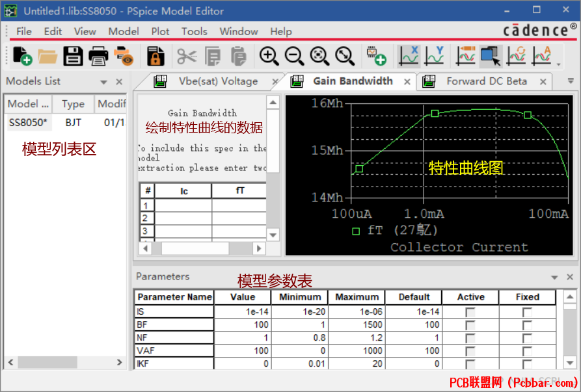This screenshot has width=581, height=392.
Task: Close the Forward DC Beta tab
Action: point(543,81)
